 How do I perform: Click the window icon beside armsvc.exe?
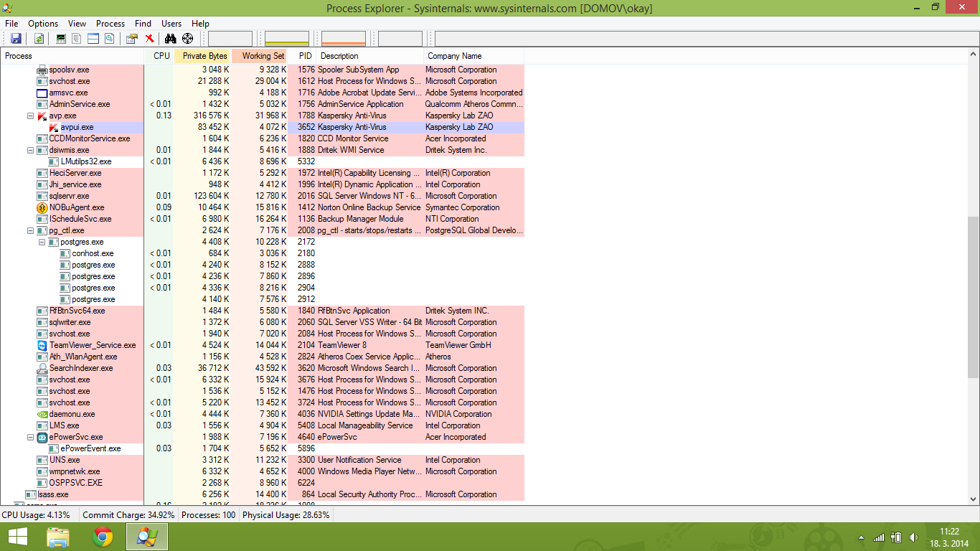point(42,93)
